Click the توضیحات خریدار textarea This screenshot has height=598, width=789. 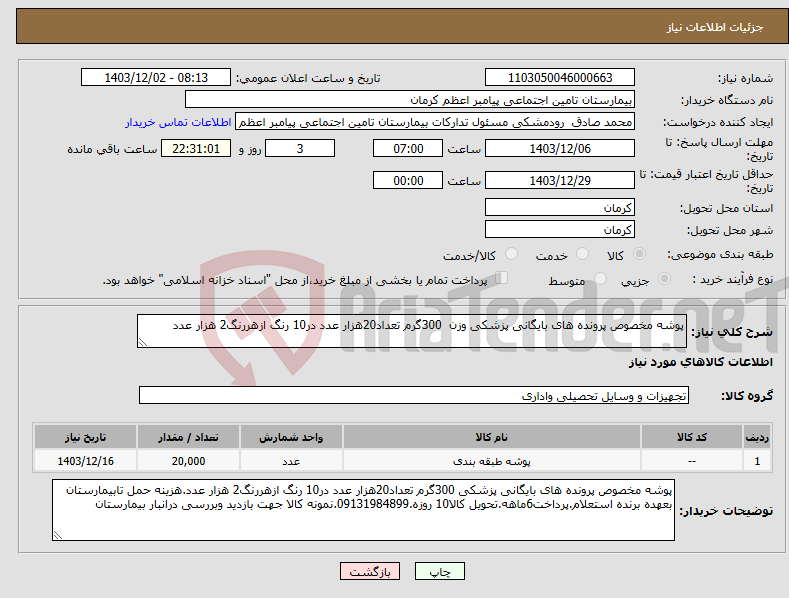point(363,510)
